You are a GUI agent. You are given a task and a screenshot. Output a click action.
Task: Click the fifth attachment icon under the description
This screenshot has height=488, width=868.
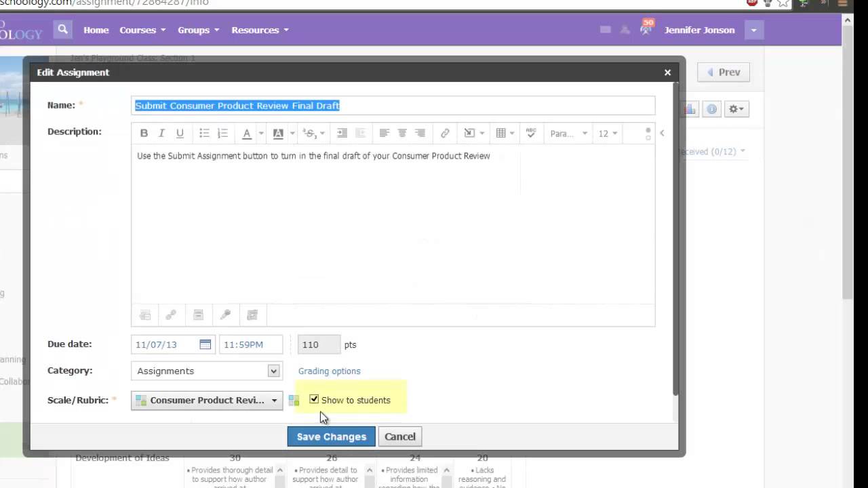(x=252, y=315)
